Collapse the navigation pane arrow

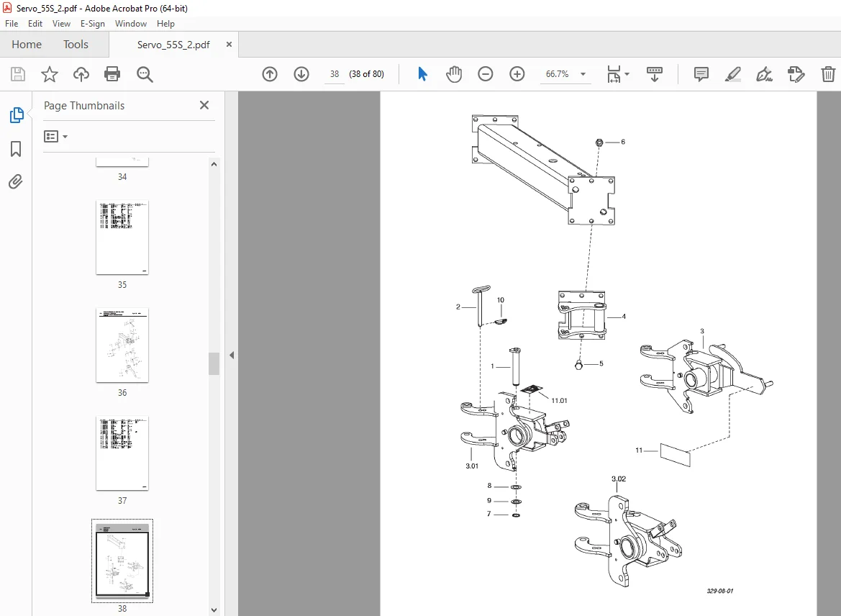click(232, 355)
